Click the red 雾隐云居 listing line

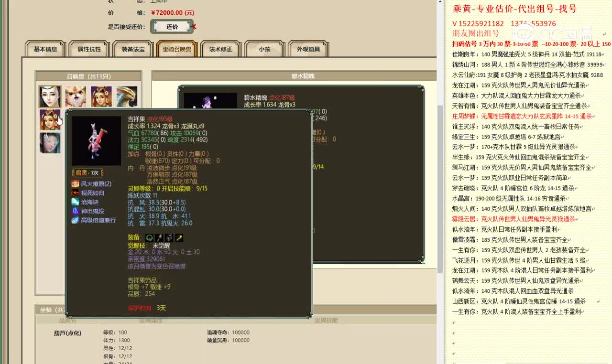(x=515, y=219)
